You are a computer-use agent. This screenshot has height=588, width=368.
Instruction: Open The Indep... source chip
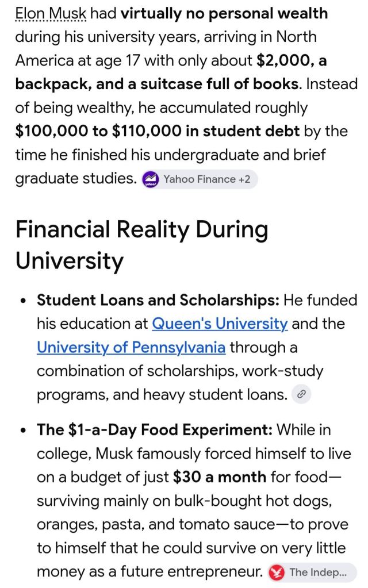point(312,572)
